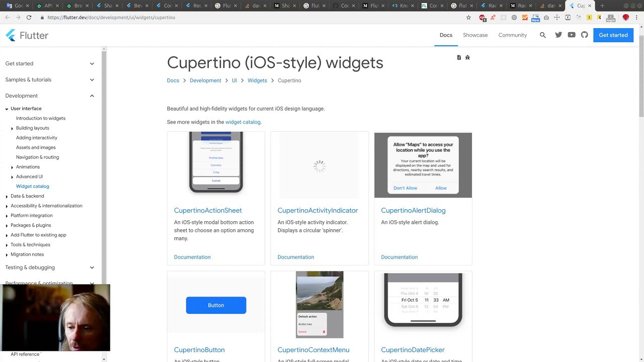Open the Showcase nav item
Viewport: 644px width, 362px height.
click(475, 35)
